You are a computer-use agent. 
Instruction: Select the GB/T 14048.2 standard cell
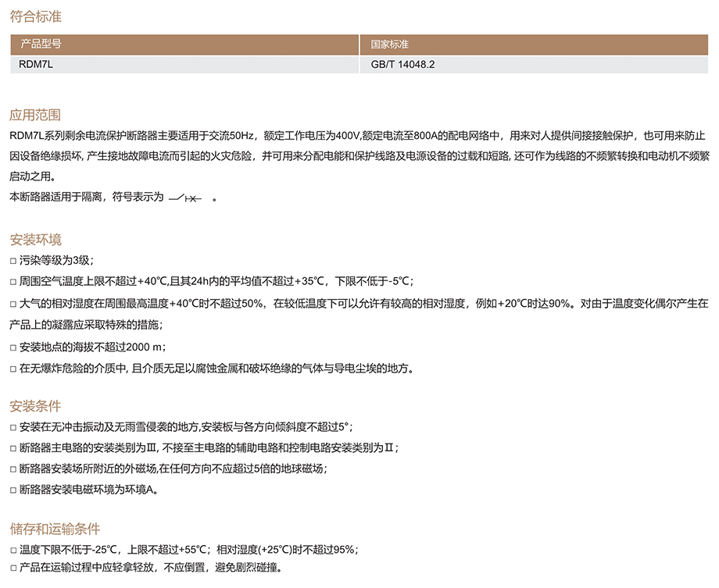coord(402,65)
